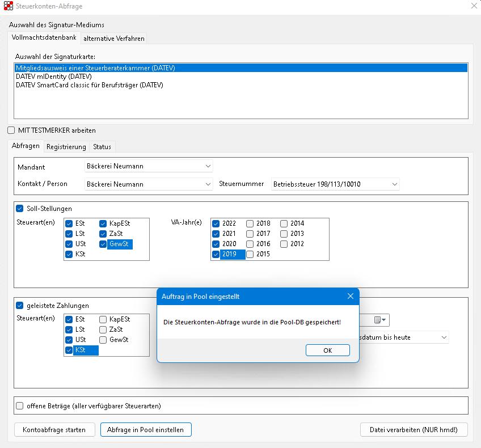Image resolution: width=481 pixels, height=448 pixels.
Task: Uncheck KapESt in Soll-Stellungen
Action: click(103, 223)
